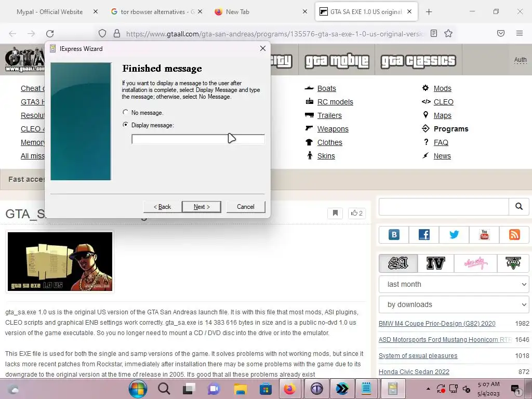Select the GTA SA game filter icon

coord(398,263)
